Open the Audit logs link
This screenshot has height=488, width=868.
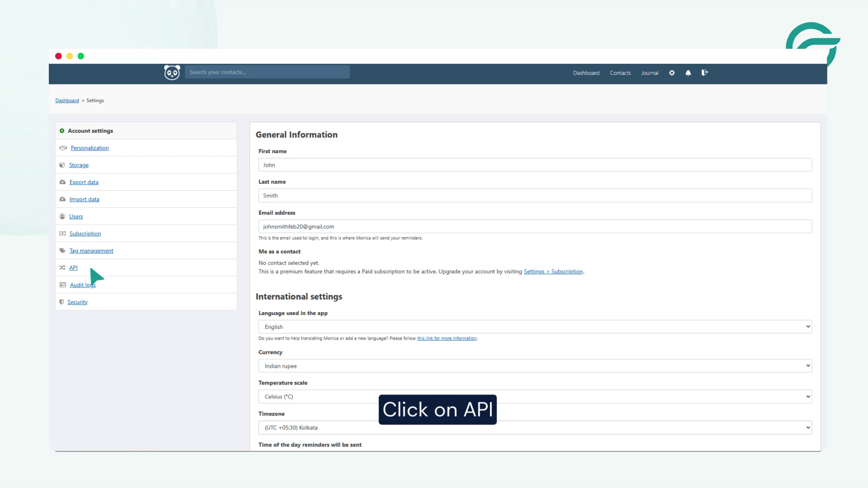point(83,285)
